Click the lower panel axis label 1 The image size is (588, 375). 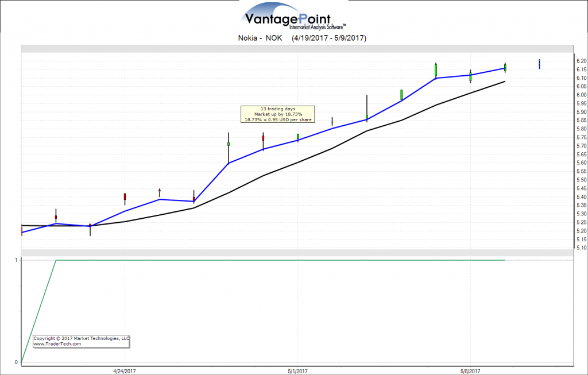point(16,260)
